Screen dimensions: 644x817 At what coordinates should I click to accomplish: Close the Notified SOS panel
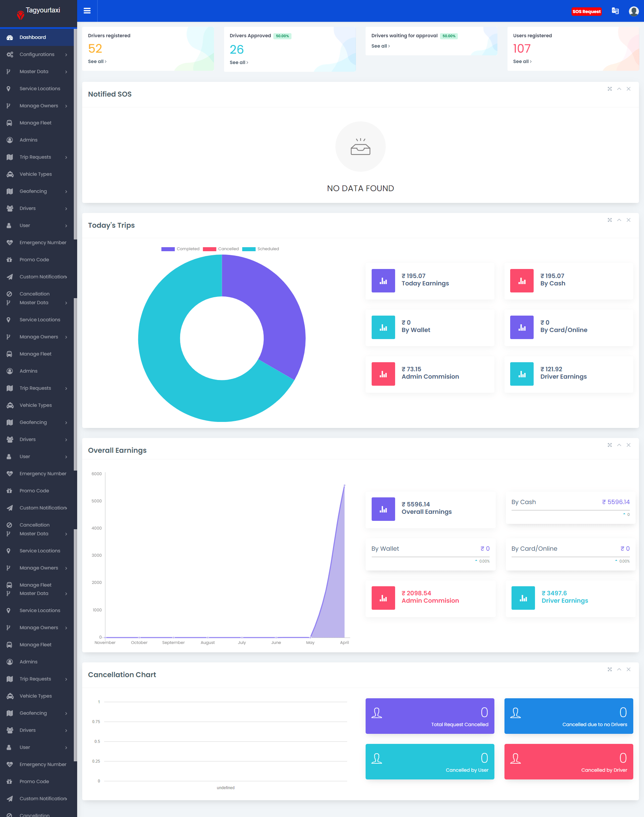pos(629,89)
